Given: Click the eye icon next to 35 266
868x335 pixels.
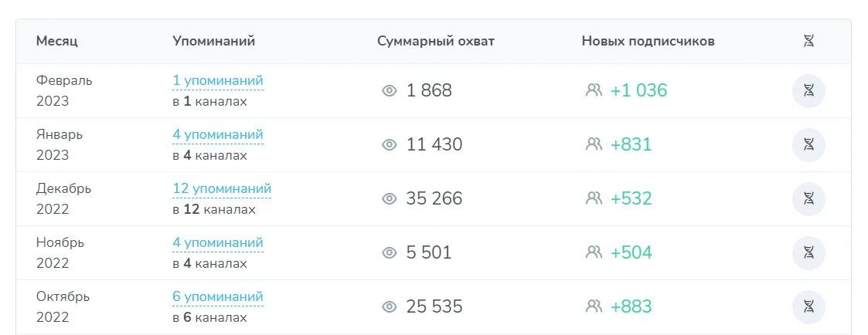Looking at the screenshot, I should (x=390, y=199).
